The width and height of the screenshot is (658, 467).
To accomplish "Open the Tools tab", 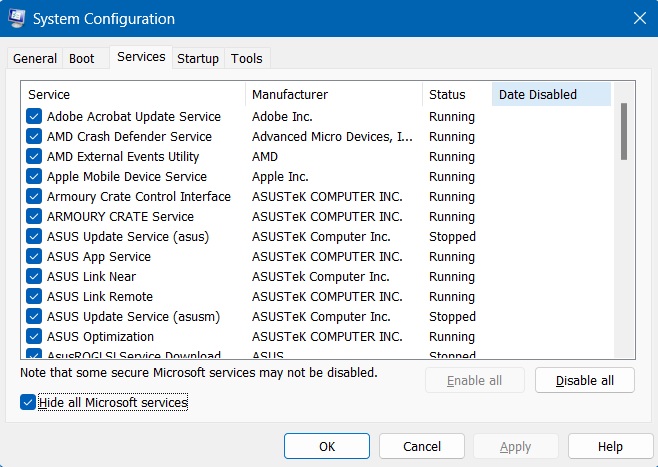I will point(247,58).
